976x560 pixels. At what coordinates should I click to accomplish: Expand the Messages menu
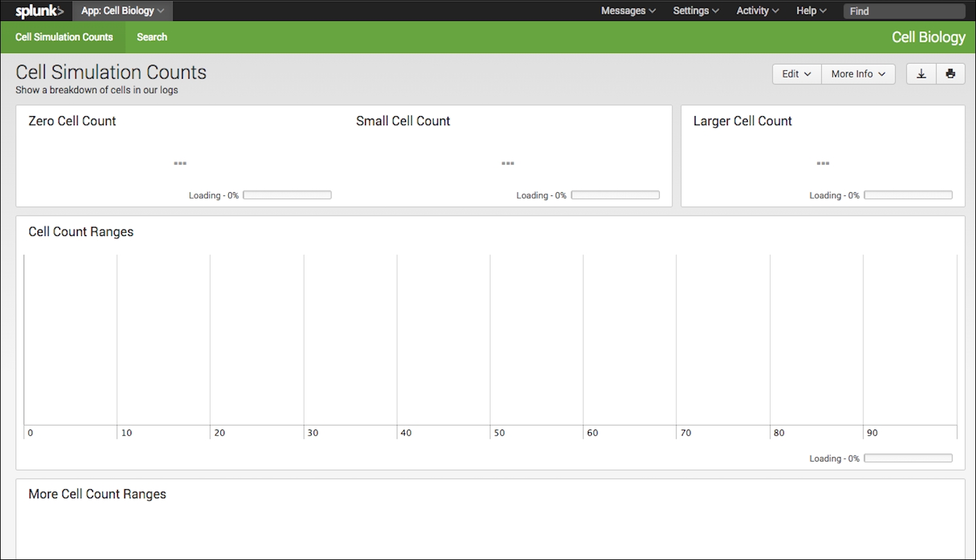(x=628, y=11)
